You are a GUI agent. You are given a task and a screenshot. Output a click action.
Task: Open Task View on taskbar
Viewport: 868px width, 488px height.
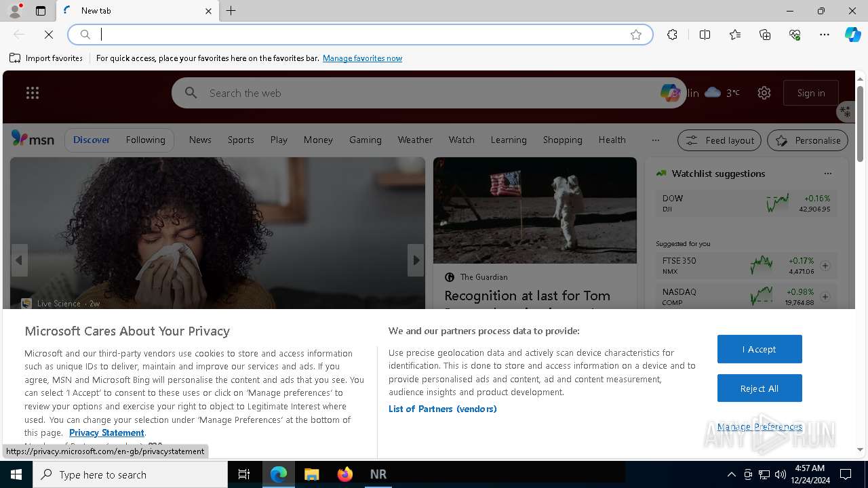244,474
